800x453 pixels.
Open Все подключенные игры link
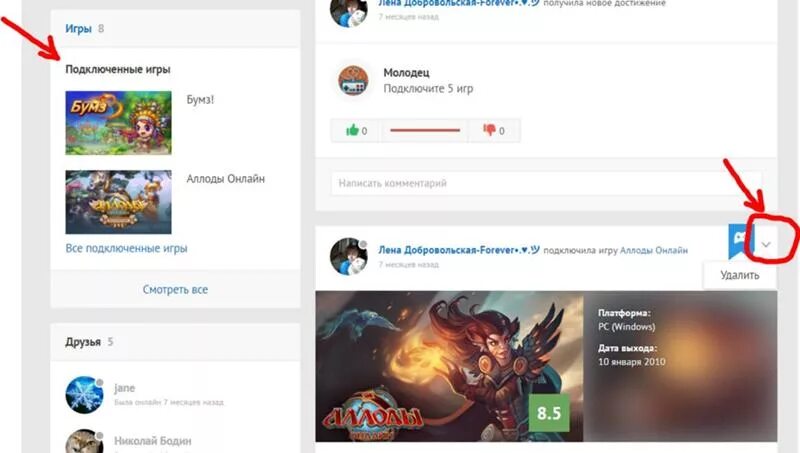click(126, 248)
